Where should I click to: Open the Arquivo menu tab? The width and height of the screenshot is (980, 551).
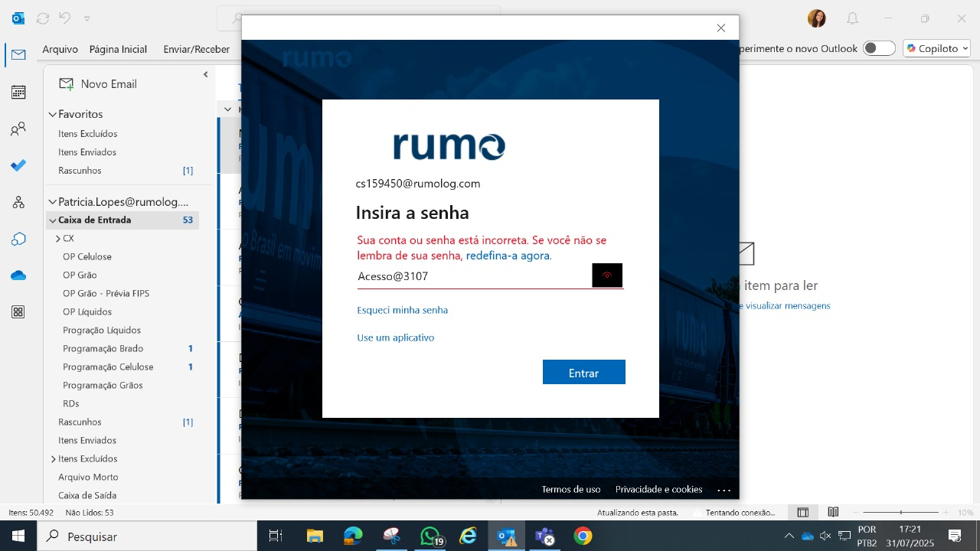click(x=60, y=49)
